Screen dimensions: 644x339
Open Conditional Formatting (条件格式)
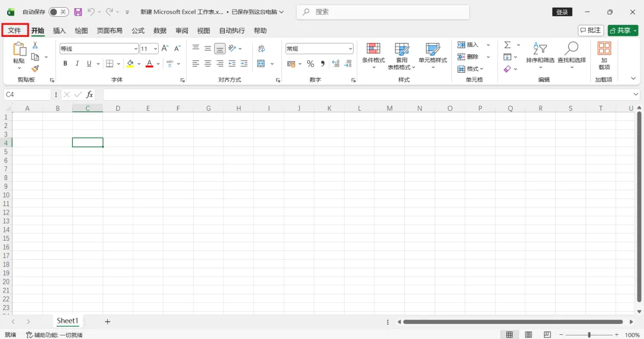[x=373, y=56]
